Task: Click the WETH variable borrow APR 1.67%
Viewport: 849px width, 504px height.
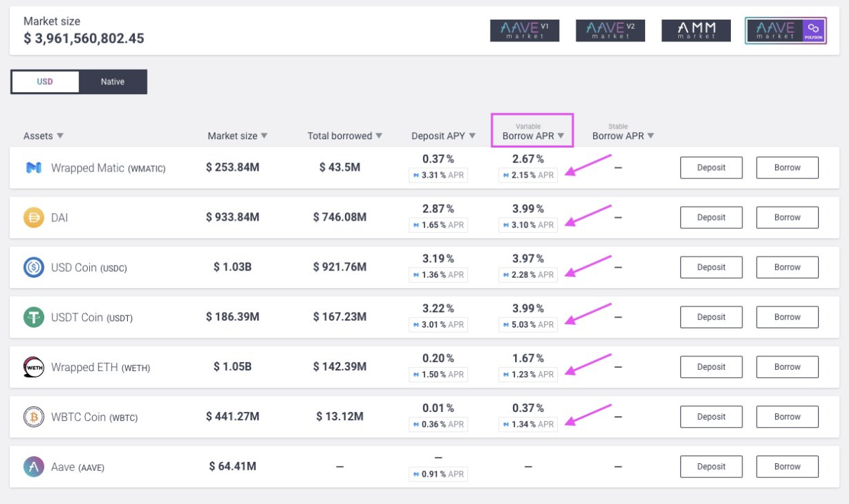Action: click(x=528, y=358)
